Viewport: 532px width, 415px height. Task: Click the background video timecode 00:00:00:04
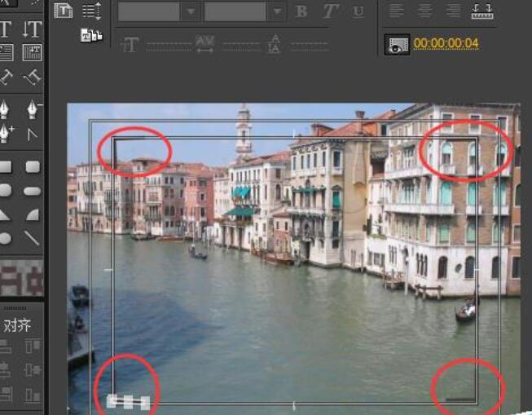pyautogui.click(x=446, y=44)
